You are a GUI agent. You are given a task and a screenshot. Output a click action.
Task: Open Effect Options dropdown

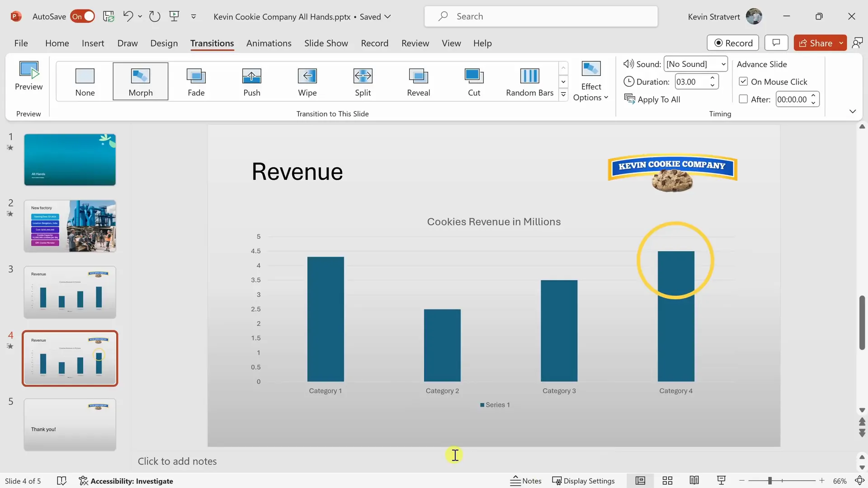point(591,82)
